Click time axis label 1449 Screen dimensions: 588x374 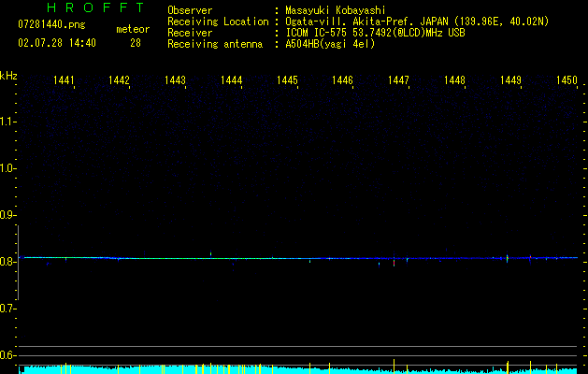510,80
